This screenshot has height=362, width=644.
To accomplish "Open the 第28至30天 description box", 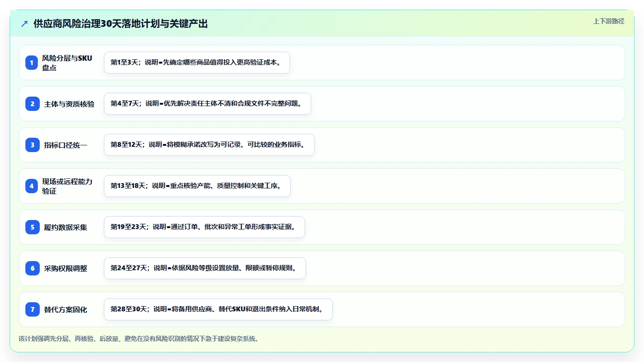I will point(218,309).
